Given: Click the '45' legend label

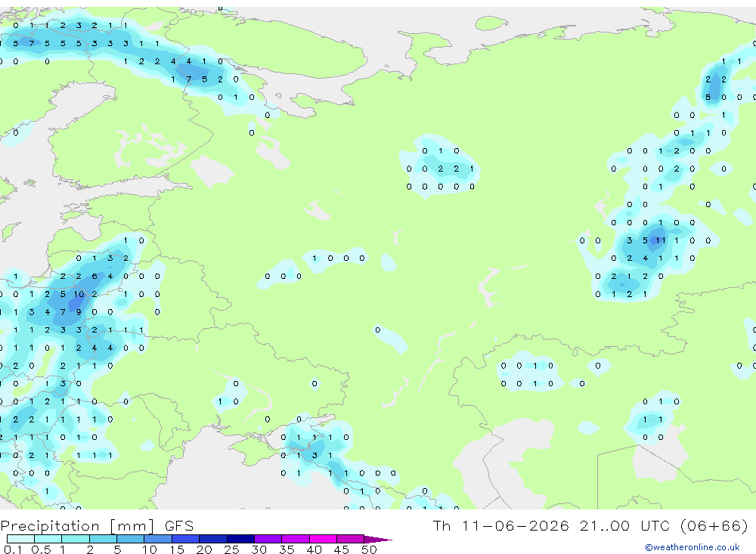Looking at the screenshot, I should pos(342,549).
